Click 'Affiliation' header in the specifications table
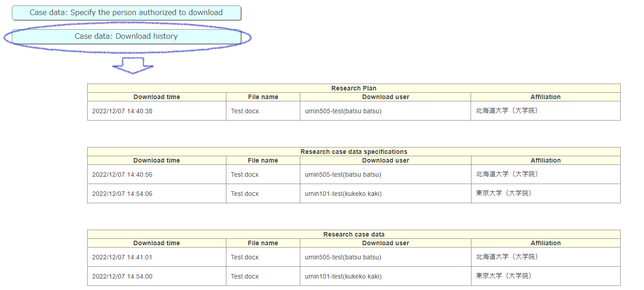The width and height of the screenshot is (644, 290). pos(545,160)
